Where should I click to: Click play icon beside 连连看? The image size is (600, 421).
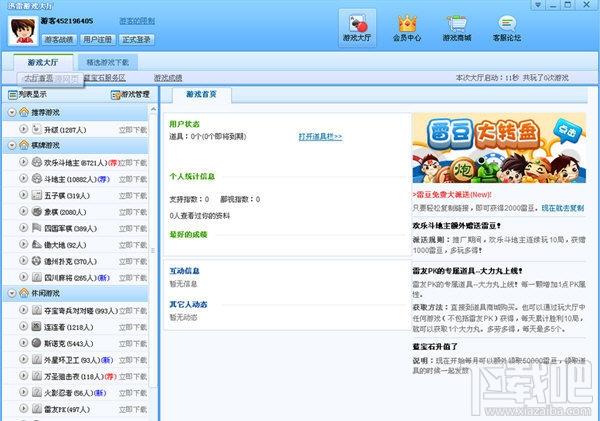pyautogui.click(x=24, y=326)
